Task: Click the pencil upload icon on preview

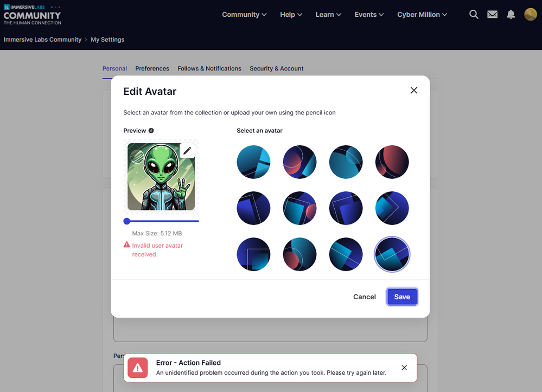Action: 187,151
